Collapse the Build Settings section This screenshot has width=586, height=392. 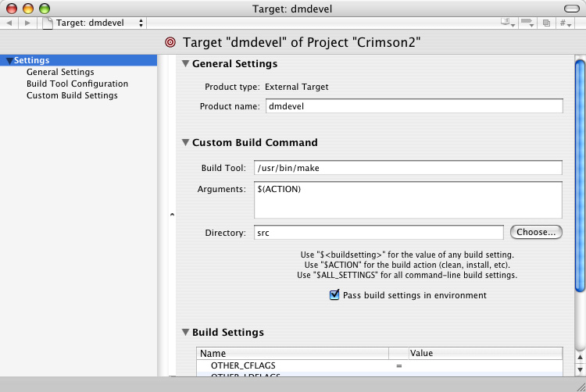pos(186,333)
